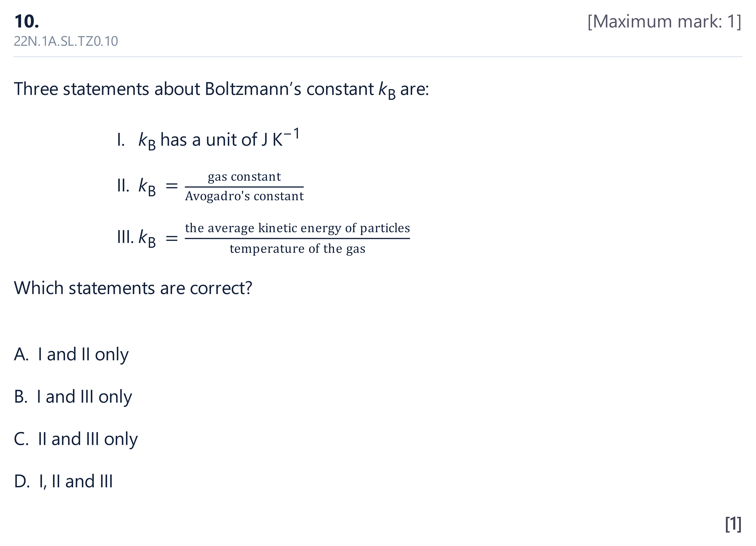The image size is (756, 546).
Task: Click the [1] mark indicator at bottom
Action: pos(733,524)
